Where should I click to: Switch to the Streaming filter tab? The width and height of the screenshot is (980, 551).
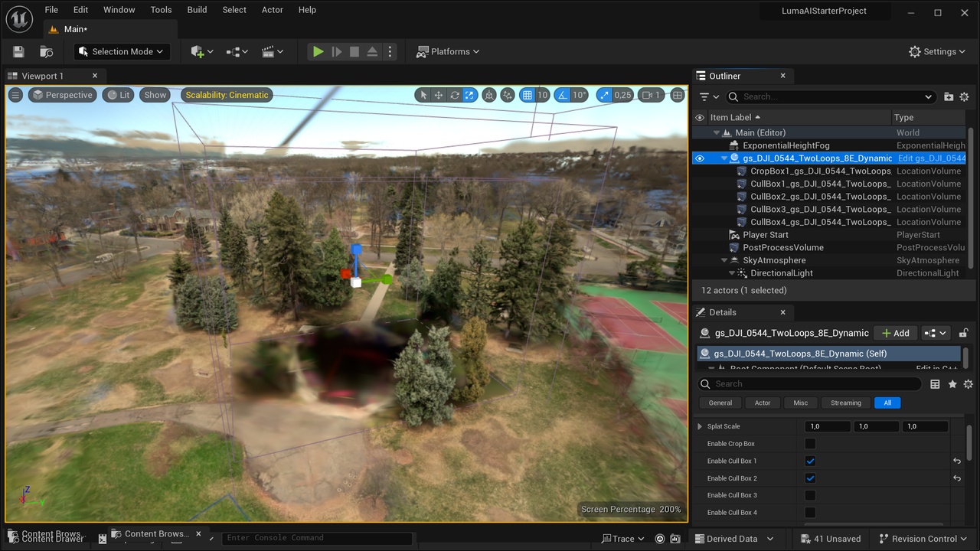point(845,403)
